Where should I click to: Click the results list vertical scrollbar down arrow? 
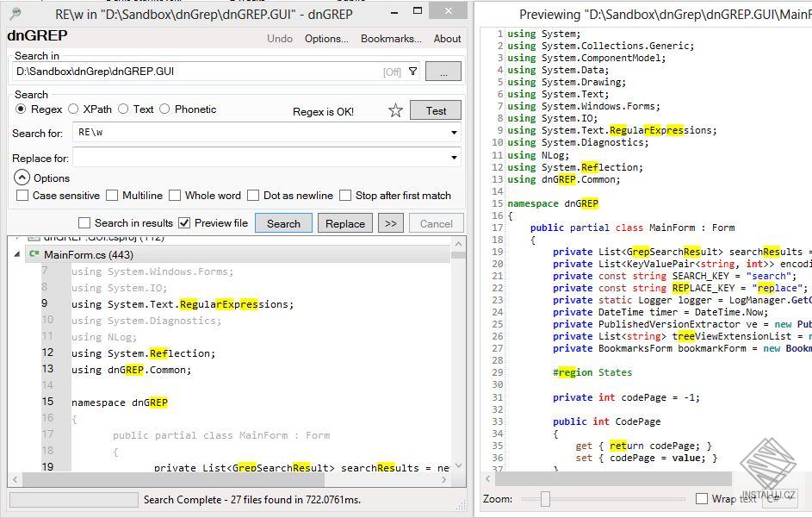pos(458,465)
